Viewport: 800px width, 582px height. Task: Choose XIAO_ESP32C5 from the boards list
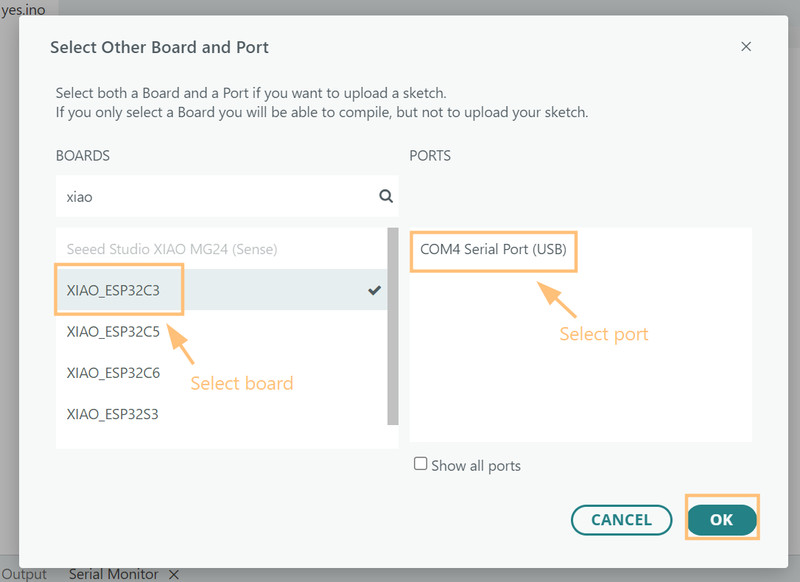click(113, 331)
